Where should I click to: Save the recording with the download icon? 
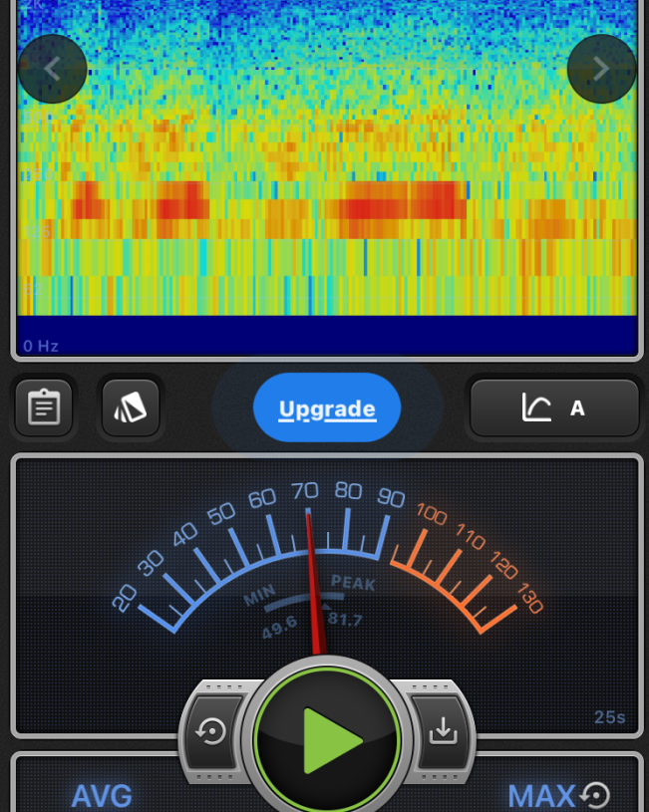[442, 732]
